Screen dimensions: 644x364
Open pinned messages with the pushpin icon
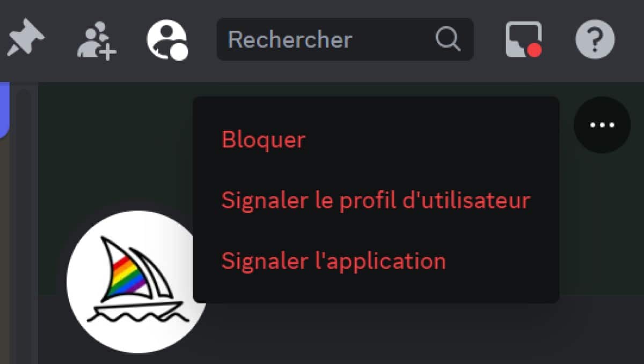(x=25, y=39)
